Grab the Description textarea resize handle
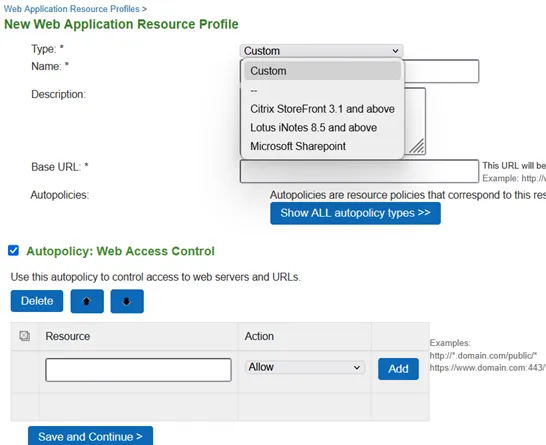The height and width of the screenshot is (445, 546). [x=417, y=146]
